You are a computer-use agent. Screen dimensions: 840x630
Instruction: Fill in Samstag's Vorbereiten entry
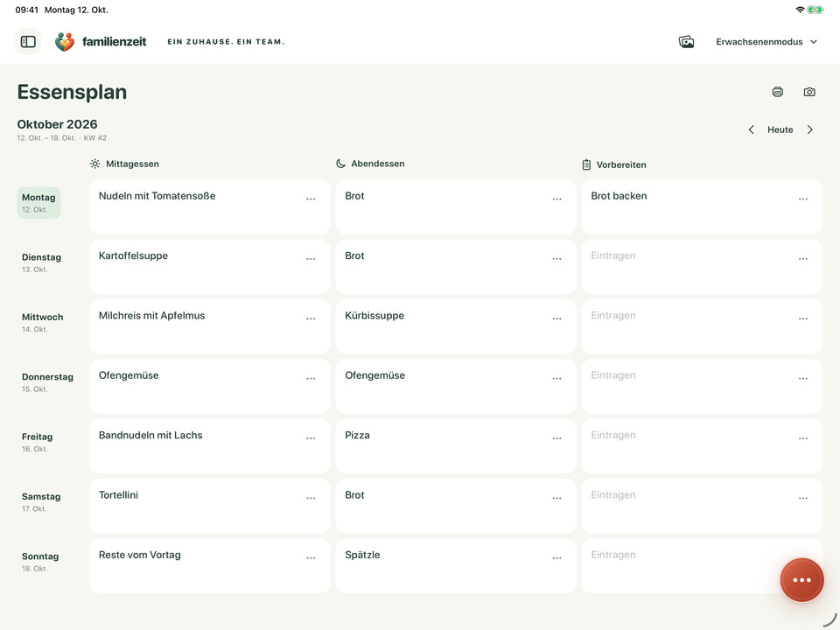coord(702,507)
